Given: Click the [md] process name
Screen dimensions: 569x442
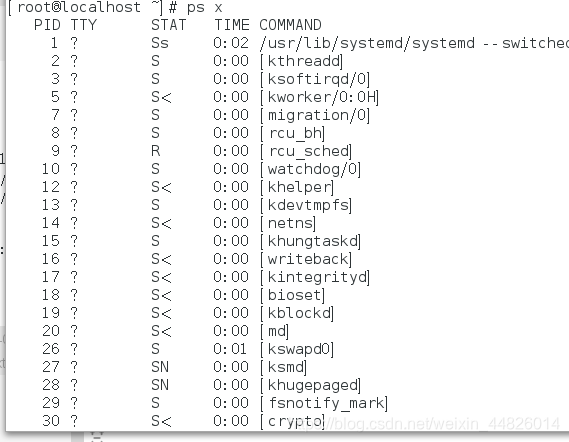Looking at the screenshot, I should pos(275,331).
